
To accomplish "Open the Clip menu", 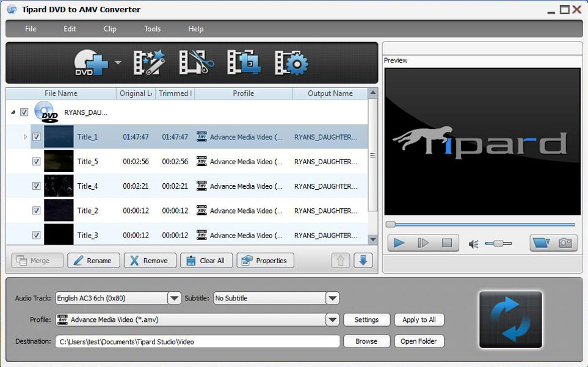I will [110, 29].
